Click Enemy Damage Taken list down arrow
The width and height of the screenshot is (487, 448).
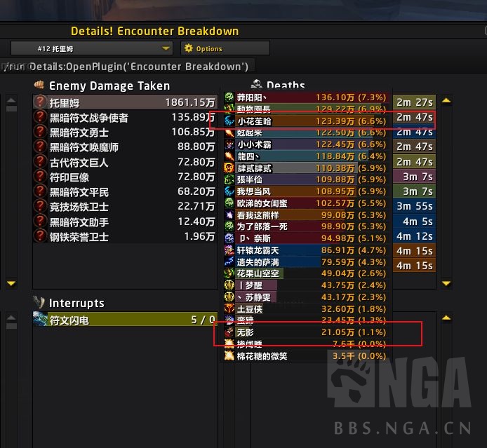[11, 283]
